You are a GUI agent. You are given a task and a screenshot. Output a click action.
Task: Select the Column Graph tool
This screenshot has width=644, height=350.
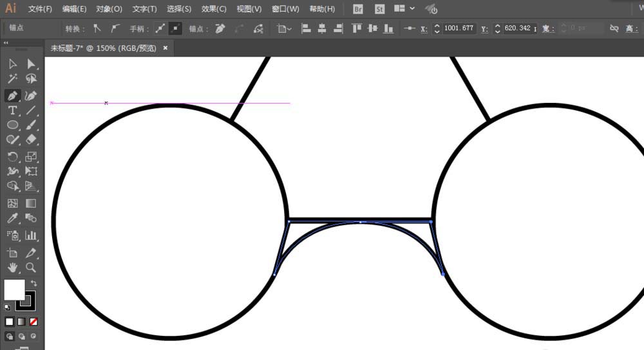tap(31, 235)
